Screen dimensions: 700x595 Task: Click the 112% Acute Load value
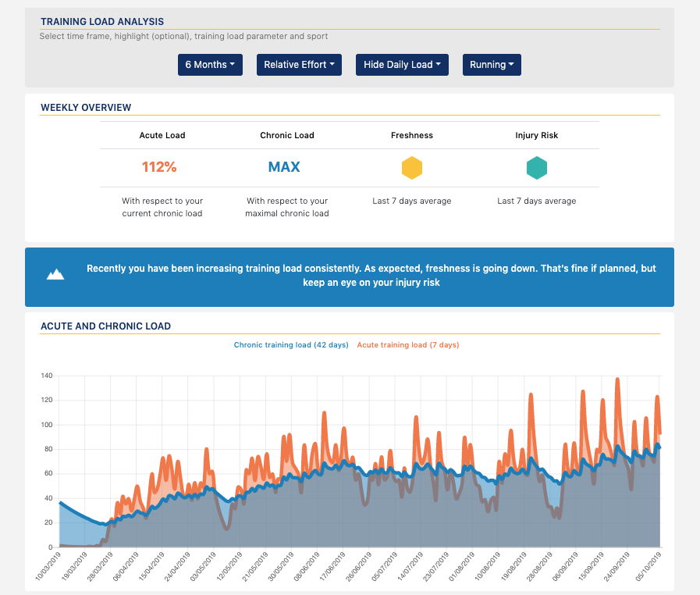click(x=159, y=167)
